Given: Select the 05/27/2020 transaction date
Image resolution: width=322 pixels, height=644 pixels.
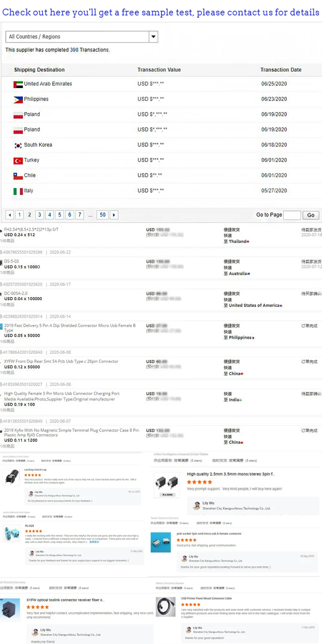Looking at the screenshot, I should click(274, 191).
